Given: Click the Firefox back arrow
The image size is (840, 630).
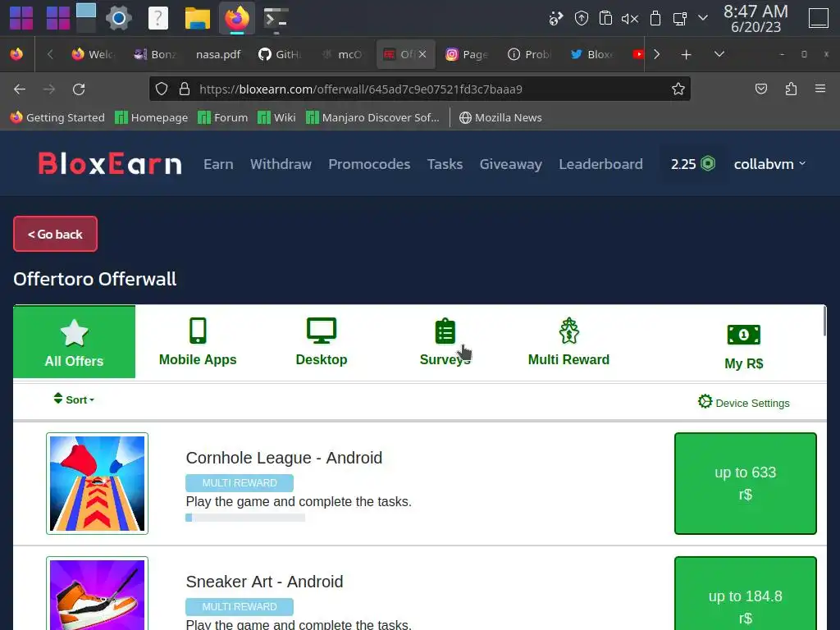Looking at the screenshot, I should click(x=20, y=89).
